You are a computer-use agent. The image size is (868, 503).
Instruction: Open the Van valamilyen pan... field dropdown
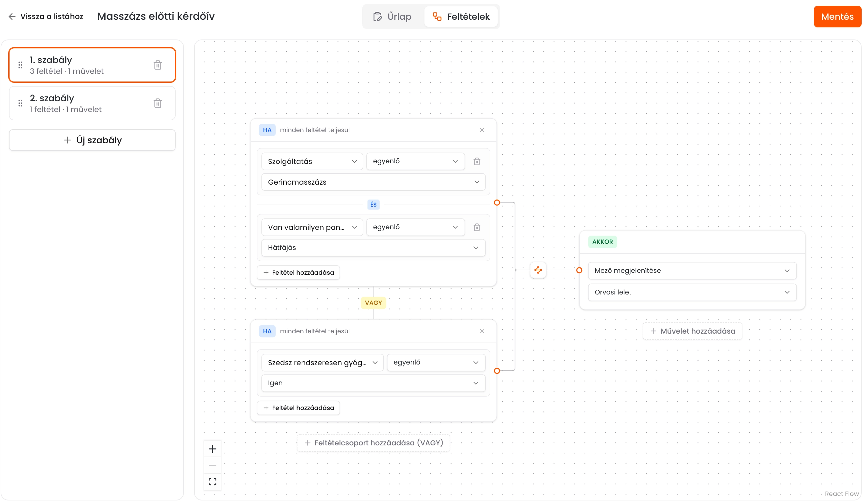coord(312,227)
